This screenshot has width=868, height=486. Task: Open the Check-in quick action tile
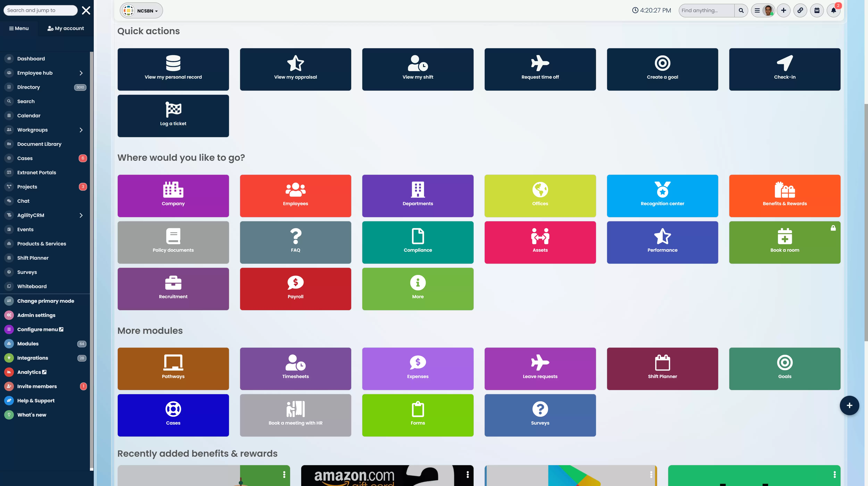[x=784, y=69]
